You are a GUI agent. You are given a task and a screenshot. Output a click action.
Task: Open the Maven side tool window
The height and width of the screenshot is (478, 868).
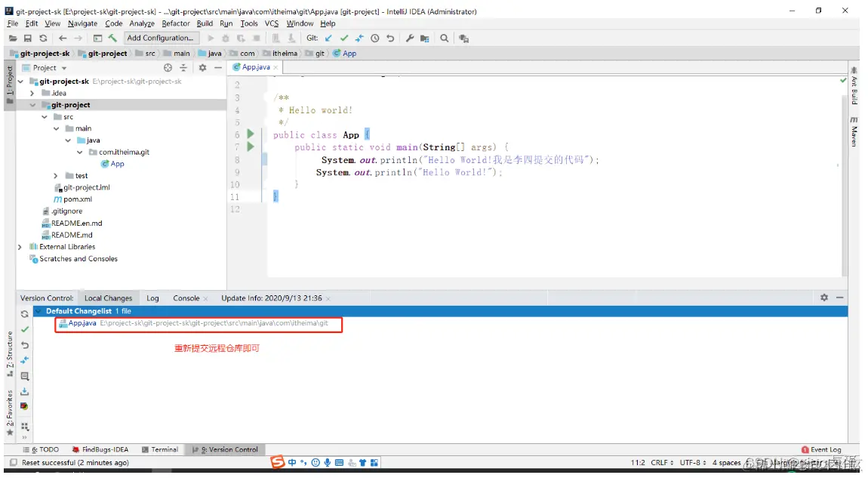[x=854, y=132]
